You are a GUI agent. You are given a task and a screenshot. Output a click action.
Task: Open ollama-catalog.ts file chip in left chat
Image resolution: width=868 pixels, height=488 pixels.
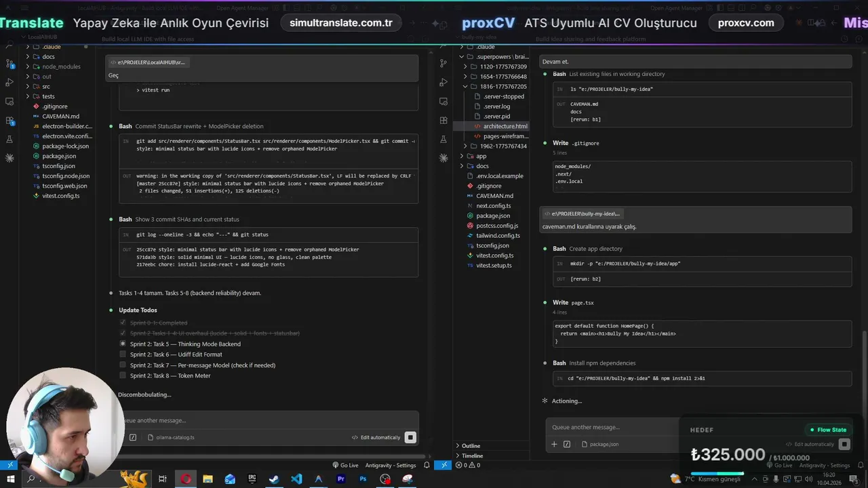pos(172,437)
